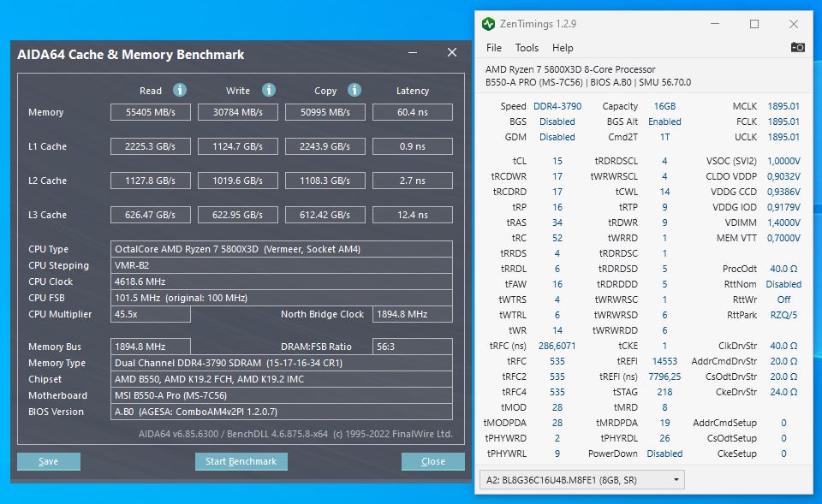This screenshot has height=504, width=822.
Task: Click the GDM value Disabled
Action: 557,137
